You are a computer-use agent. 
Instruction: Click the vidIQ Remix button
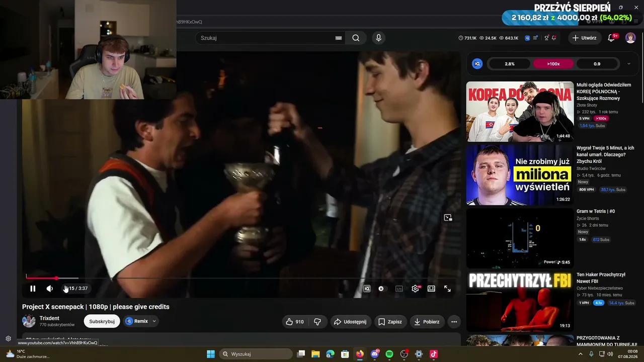pos(136,321)
